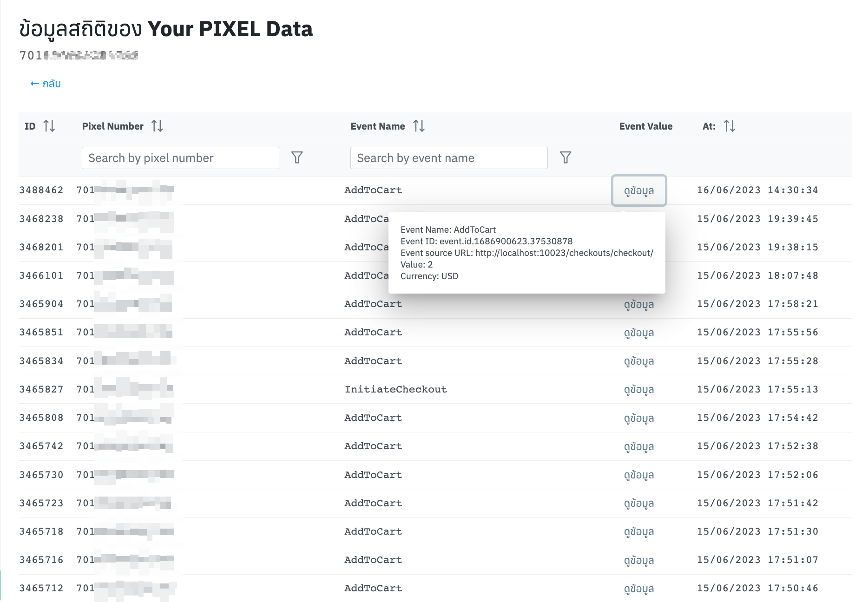View data for ID 3465730
Screen dimensions: 868x602
click(x=638, y=475)
